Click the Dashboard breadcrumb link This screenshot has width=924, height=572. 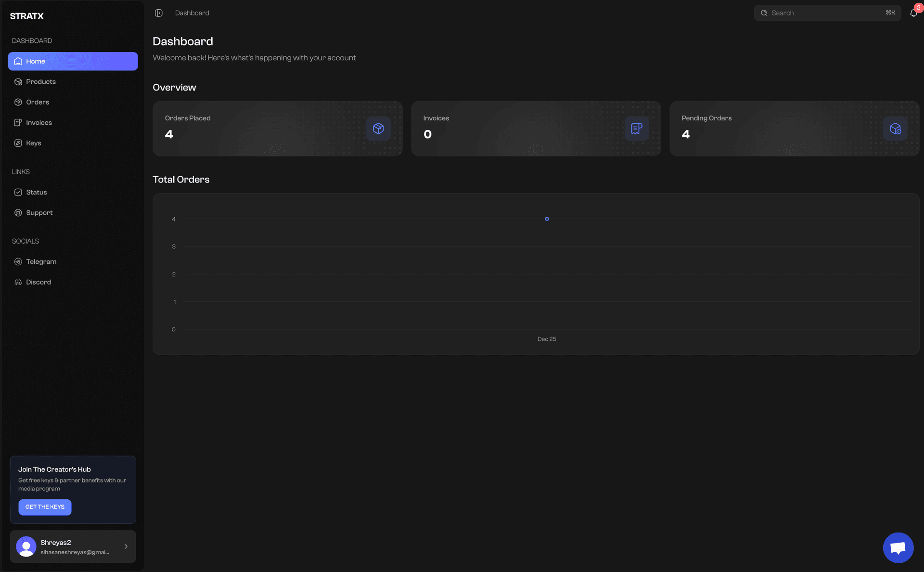[x=192, y=13]
